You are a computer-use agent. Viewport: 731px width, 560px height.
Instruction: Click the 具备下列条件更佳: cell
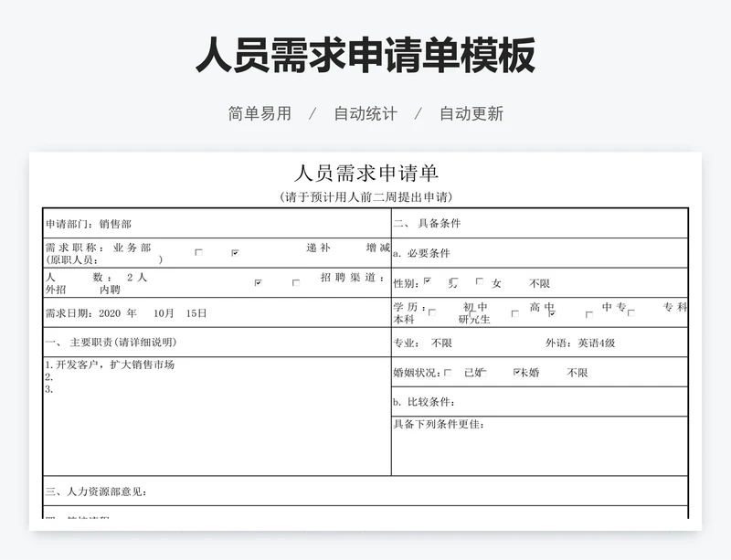(540, 446)
